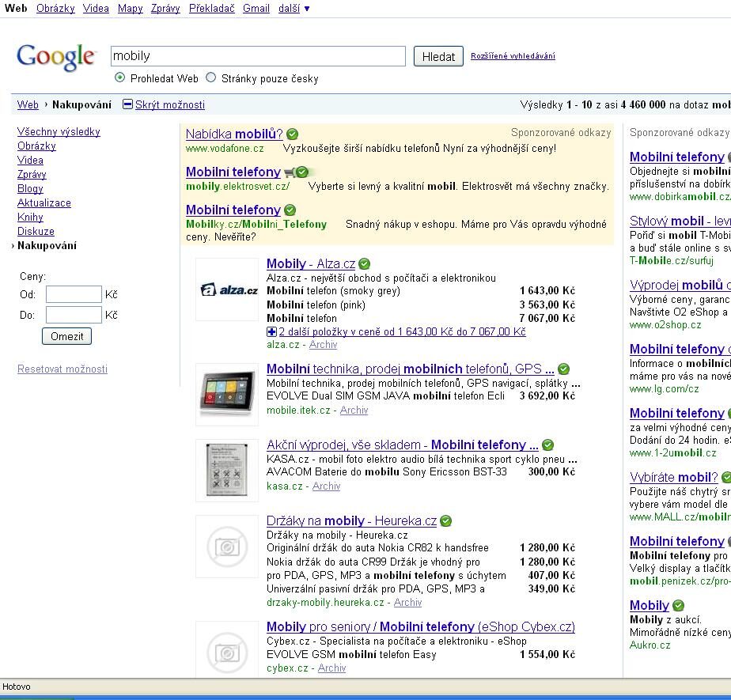This screenshot has width=731, height=700.
Task: Click green checkmark beside Nabídka mobilů ad
Action: pos(292,134)
